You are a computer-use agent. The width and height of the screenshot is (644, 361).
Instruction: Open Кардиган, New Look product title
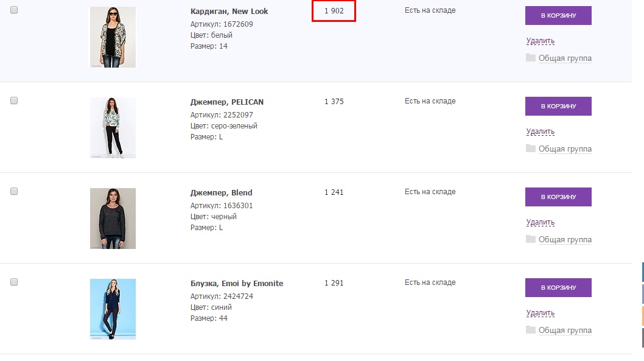[x=229, y=12]
